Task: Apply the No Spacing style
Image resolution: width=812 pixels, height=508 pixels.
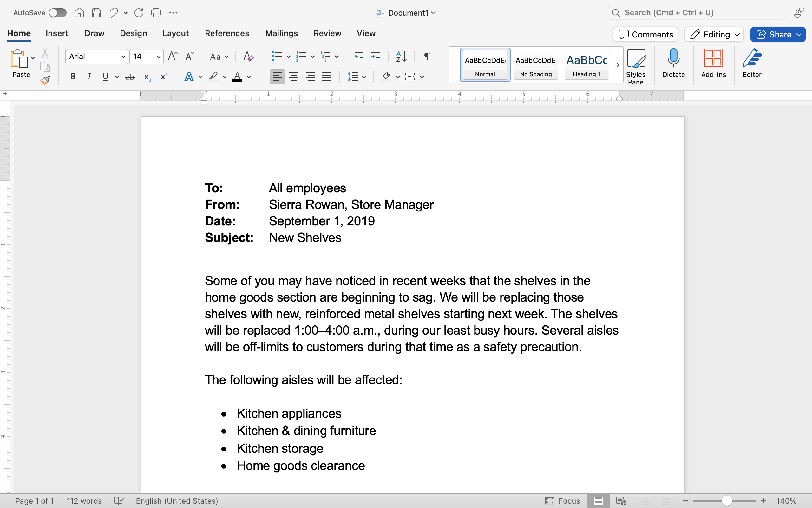Action: (536, 65)
